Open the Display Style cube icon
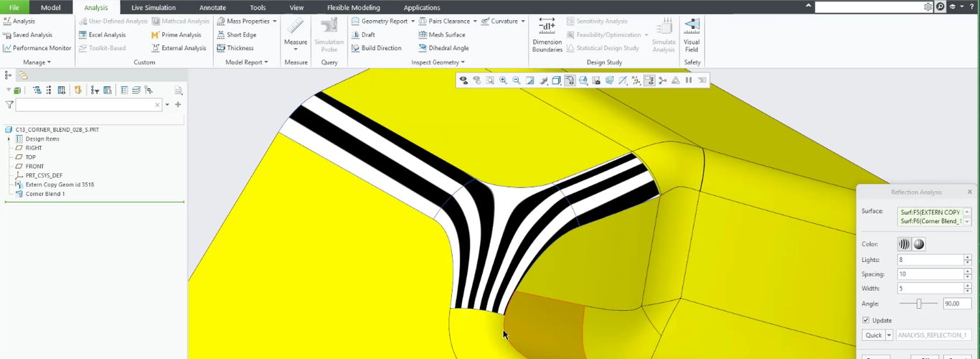 [x=556, y=80]
